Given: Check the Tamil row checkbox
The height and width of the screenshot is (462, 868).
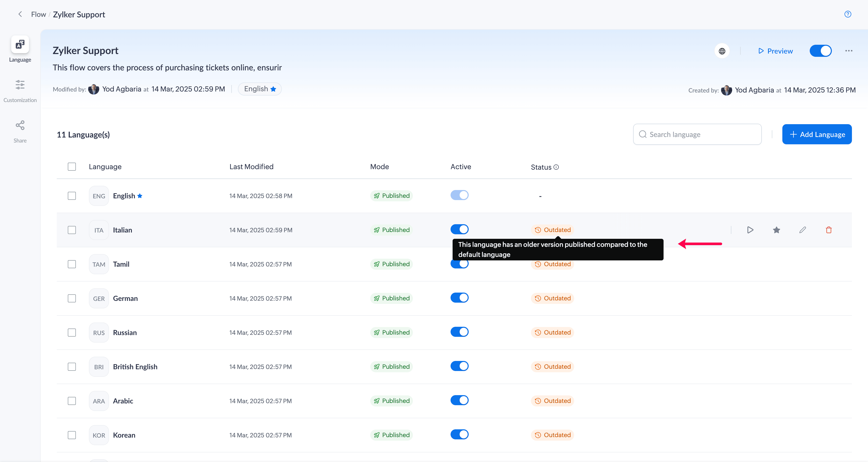Looking at the screenshot, I should coord(72,264).
